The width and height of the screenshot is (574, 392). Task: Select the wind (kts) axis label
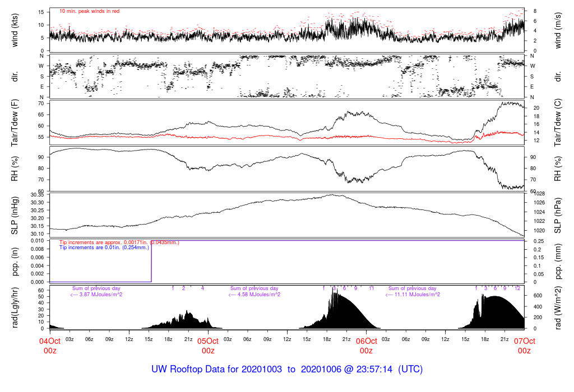pos(15,30)
